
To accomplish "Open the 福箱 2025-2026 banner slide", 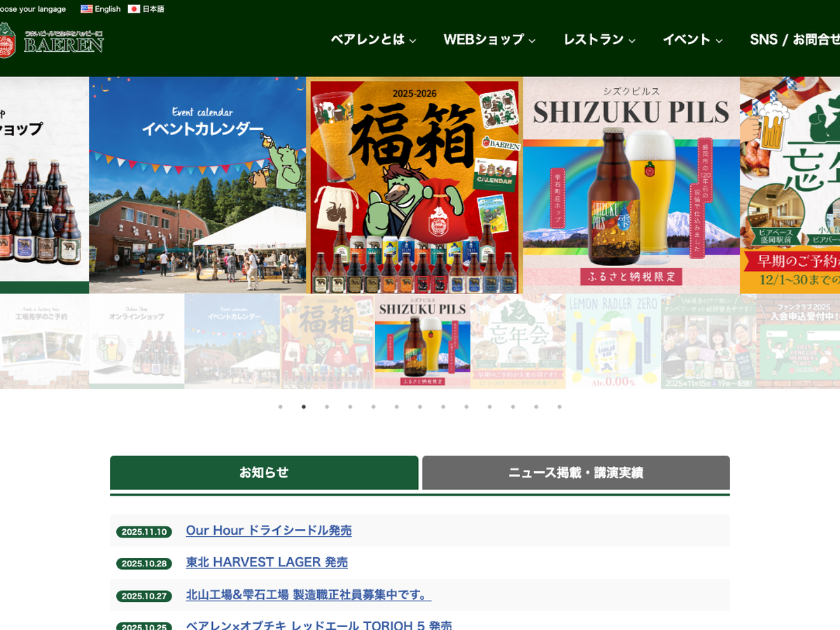I will [414, 185].
